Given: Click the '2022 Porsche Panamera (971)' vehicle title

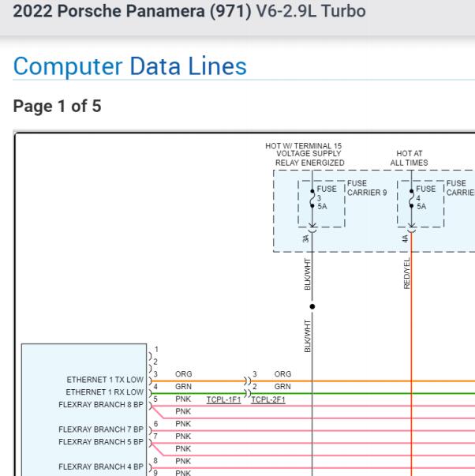Looking at the screenshot, I should click(132, 11).
